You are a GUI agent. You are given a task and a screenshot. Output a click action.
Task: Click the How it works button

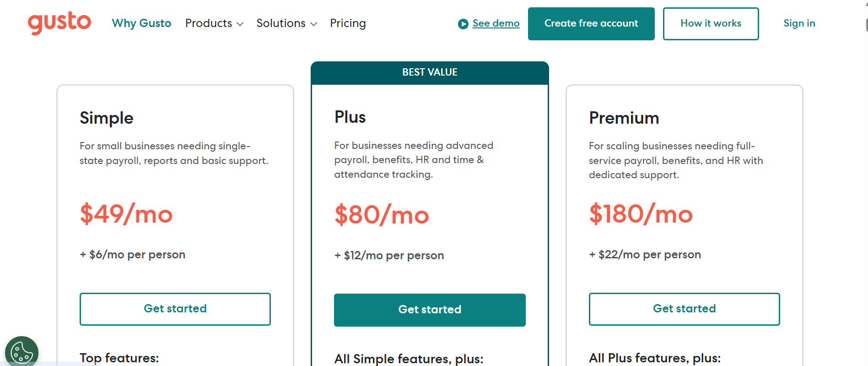pos(711,23)
